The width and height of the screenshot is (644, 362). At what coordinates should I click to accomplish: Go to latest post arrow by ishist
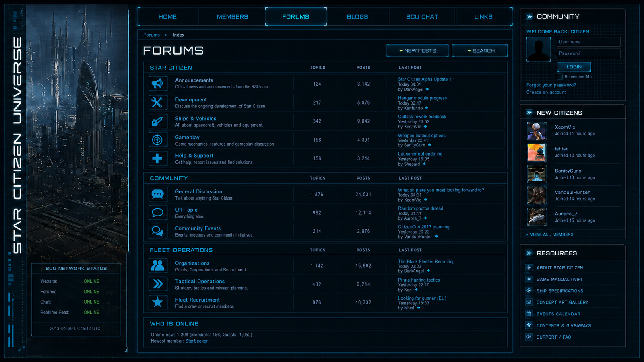[419, 308]
